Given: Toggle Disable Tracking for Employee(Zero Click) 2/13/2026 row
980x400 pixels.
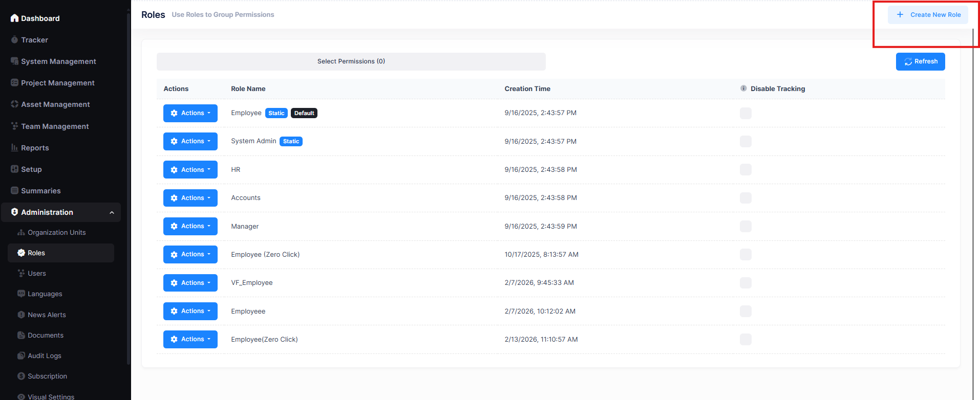Looking at the screenshot, I should tap(745, 339).
